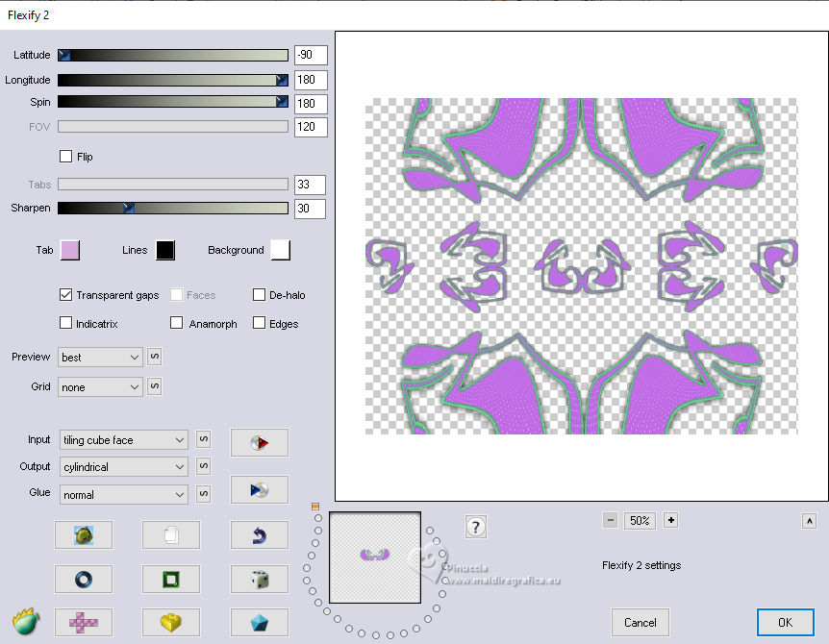
Task: Enable the Anamorph checkbox
Action: coord(177,323)
